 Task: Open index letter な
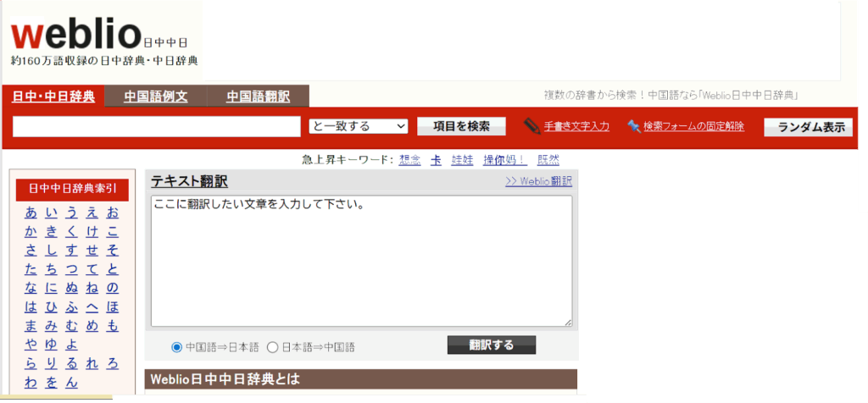31,289
